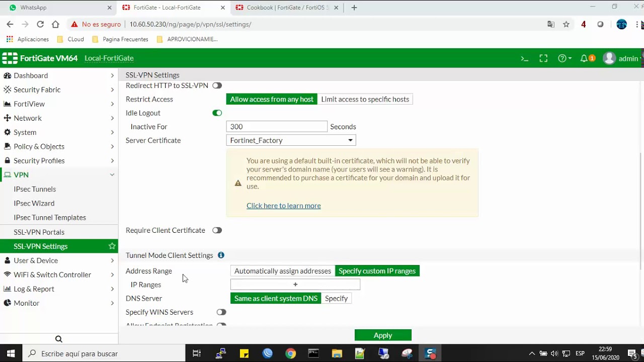644x362 pixels.
Task: Click the red 4 extension icon
Action: [x=584, y=24]
